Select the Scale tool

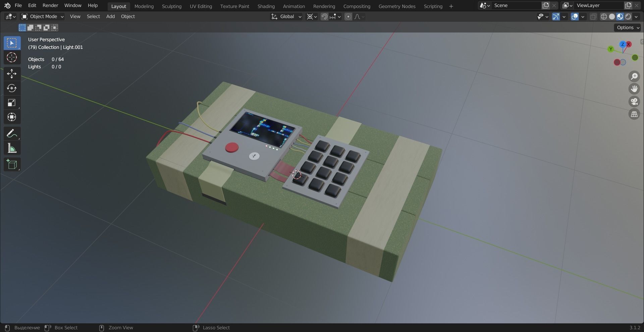coord(12,103)
